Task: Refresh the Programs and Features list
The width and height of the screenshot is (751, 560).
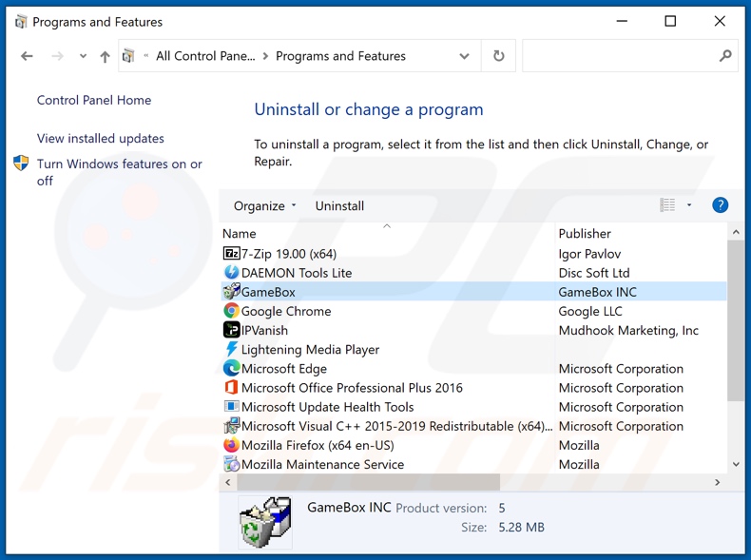Action: point(498,56)
